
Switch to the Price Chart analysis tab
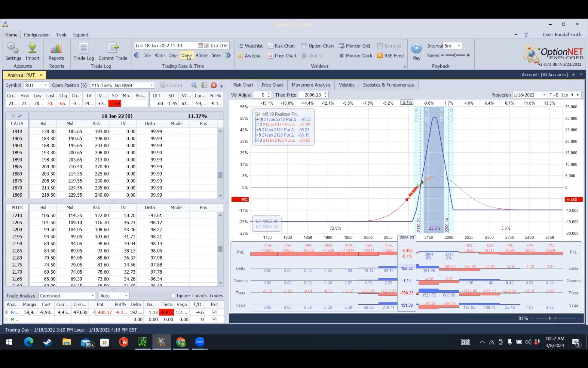click(272, 85)
